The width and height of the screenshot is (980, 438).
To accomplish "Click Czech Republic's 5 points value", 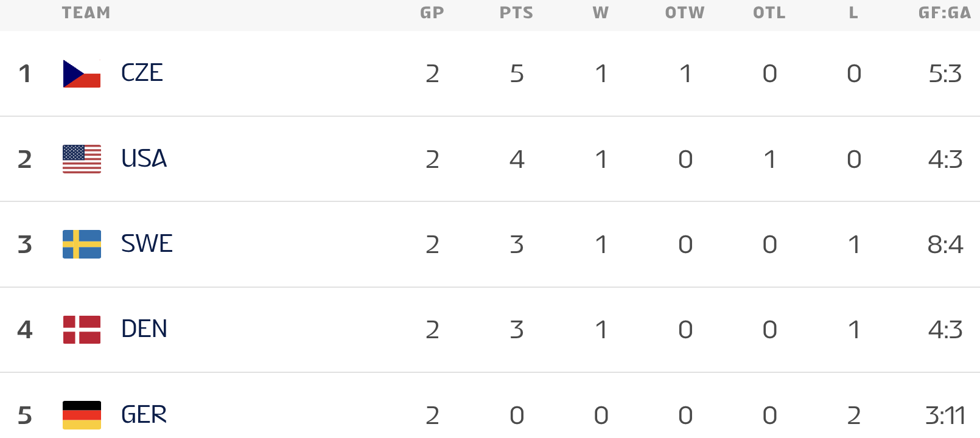I will coord(517,74).
